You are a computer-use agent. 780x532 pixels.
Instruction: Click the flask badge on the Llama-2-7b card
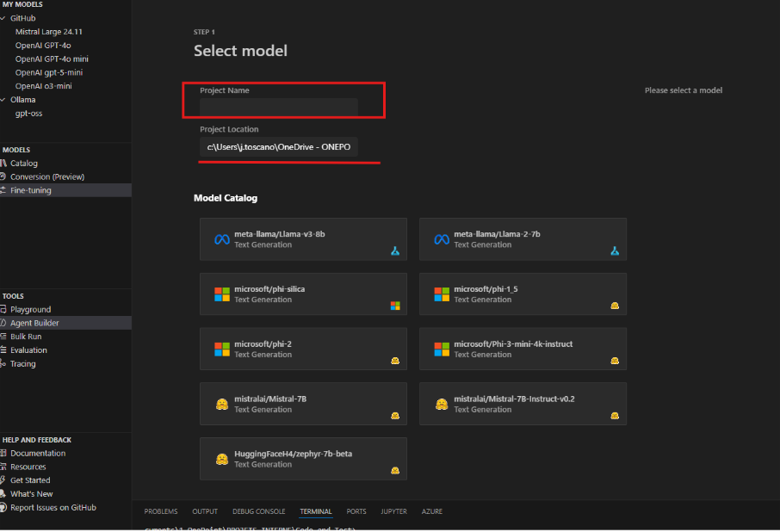pos(615,251)
